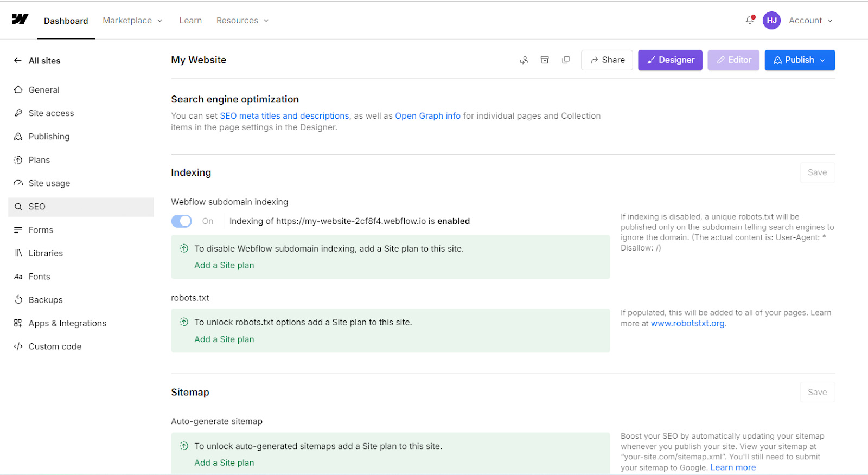Click the transfer site icon

(x=524, y=60)
